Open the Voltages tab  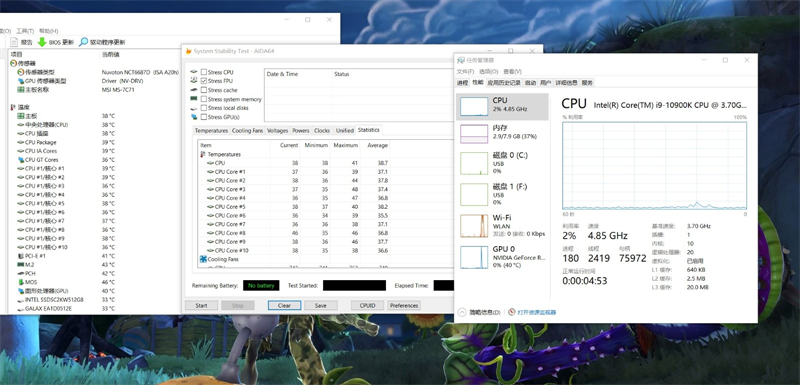[278, 131]
